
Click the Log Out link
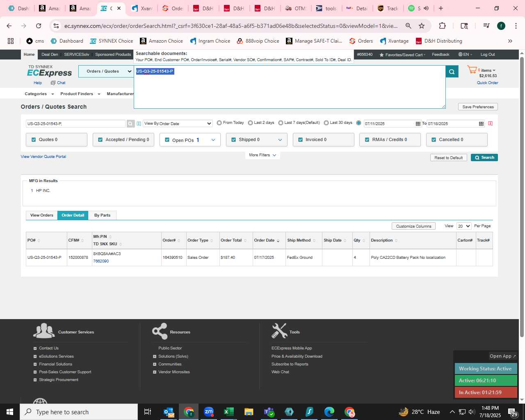[488, 55]
